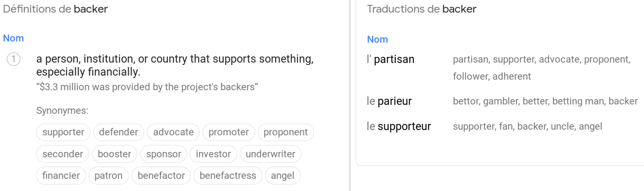The width and height of the screenshot is (644, 191).
Task: Select the 'seconder' synonym chip
Action: [63, 154]
